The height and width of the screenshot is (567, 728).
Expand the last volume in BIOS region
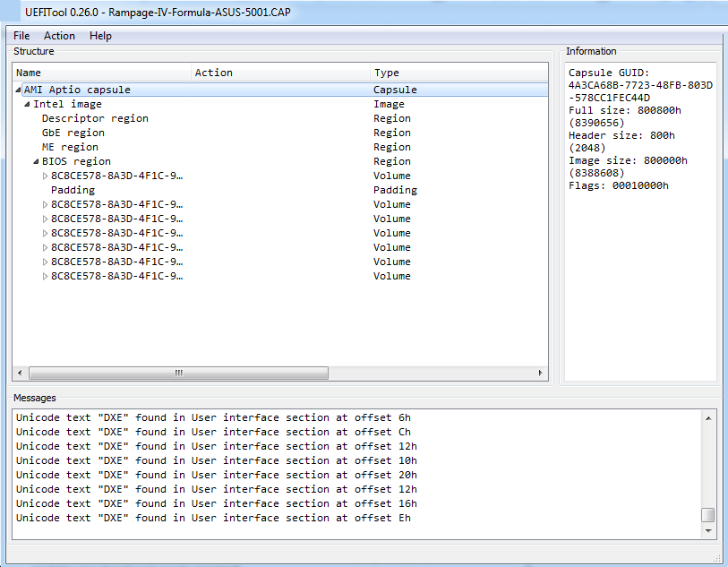[45, 276]
